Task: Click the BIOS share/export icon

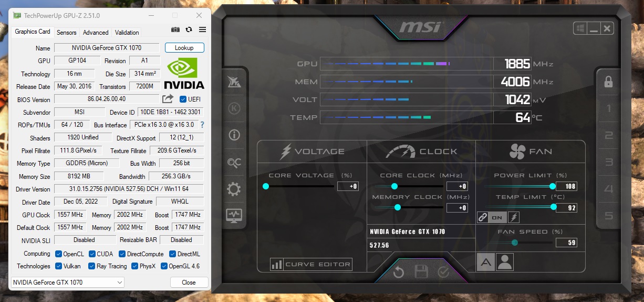Action: [168, 99]
